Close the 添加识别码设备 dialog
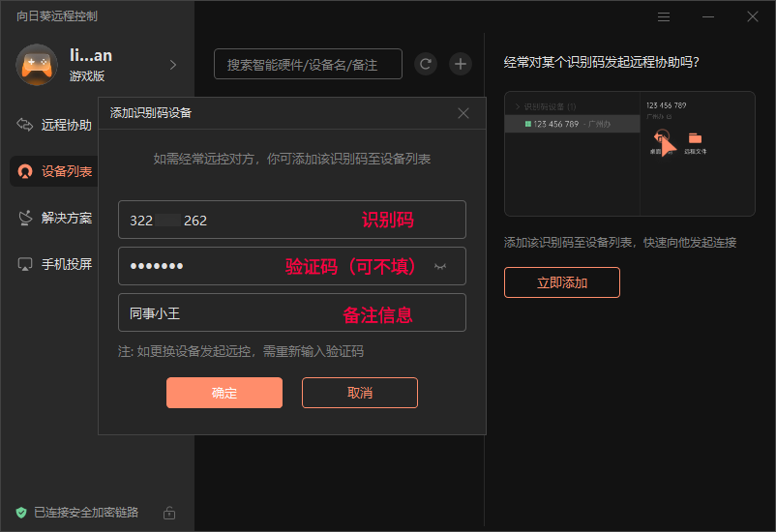The image size is (776, 532). [463, 113]
